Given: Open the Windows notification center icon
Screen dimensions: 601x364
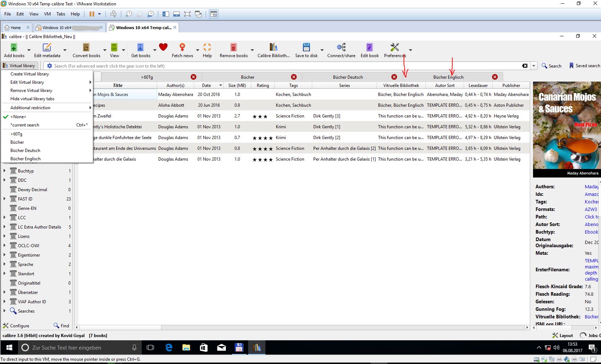Looking at the screenshot, I should click(x=592, y=347).
